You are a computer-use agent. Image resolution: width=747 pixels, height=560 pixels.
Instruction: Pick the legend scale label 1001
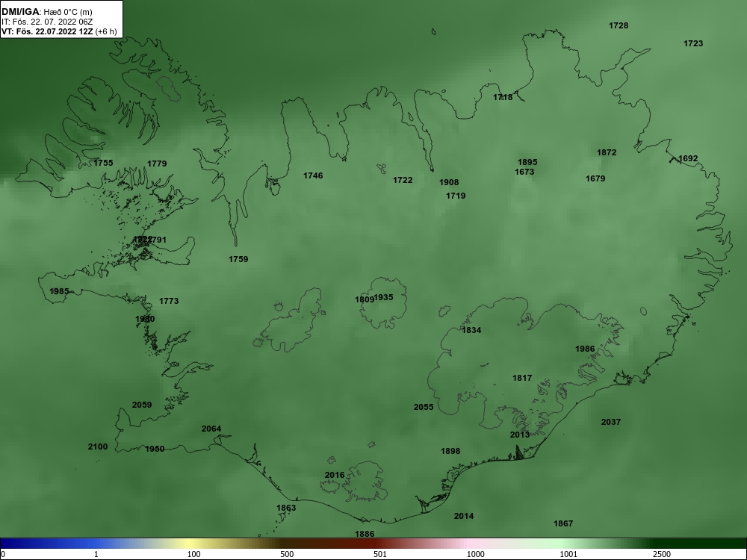[568, 554]
